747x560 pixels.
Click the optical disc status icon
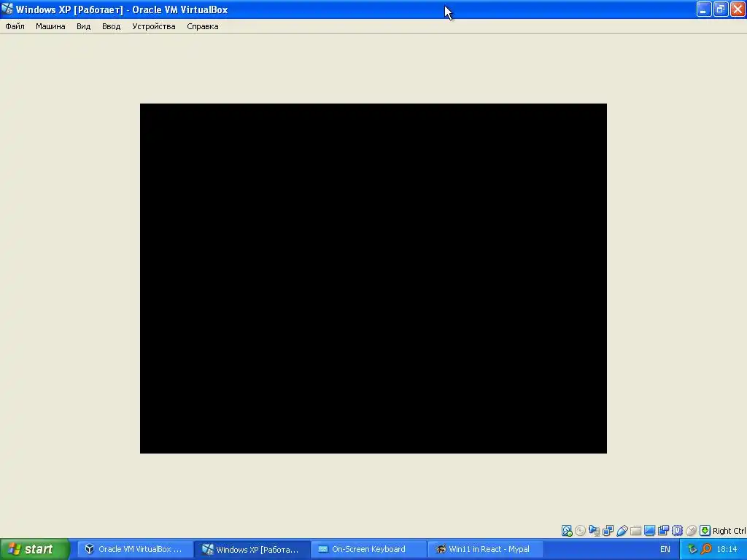580,531
